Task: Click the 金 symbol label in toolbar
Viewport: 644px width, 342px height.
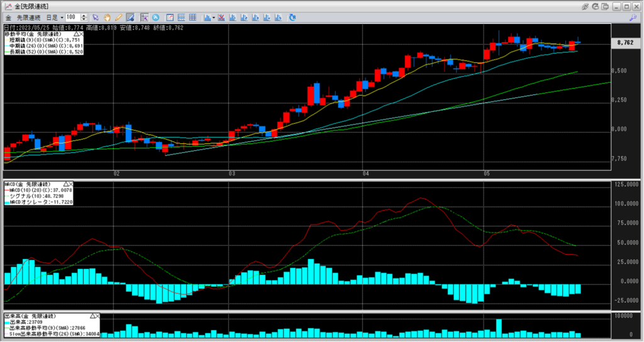Action: pos(8,17)
